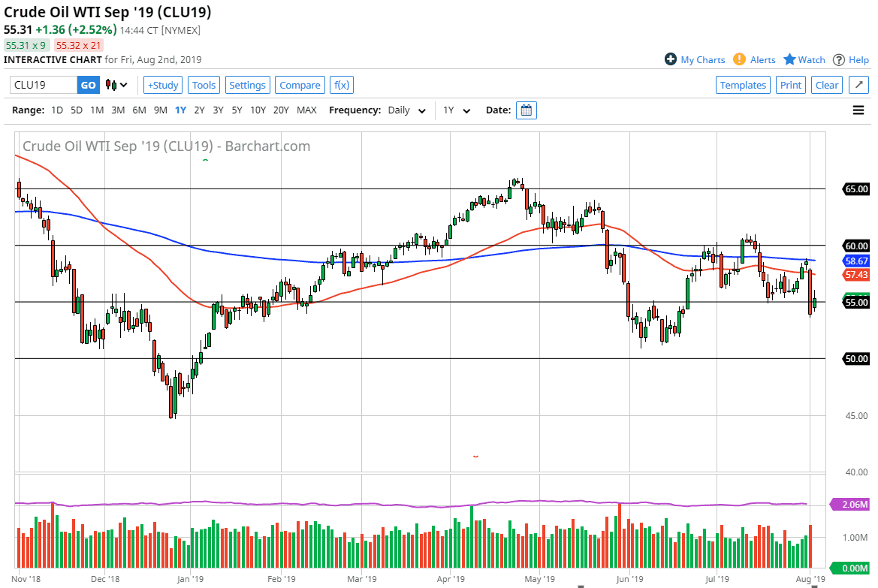Select the 1Y range option
This screenshot has width=878, height=588.
pyautogui.click(x=180, y=110)
